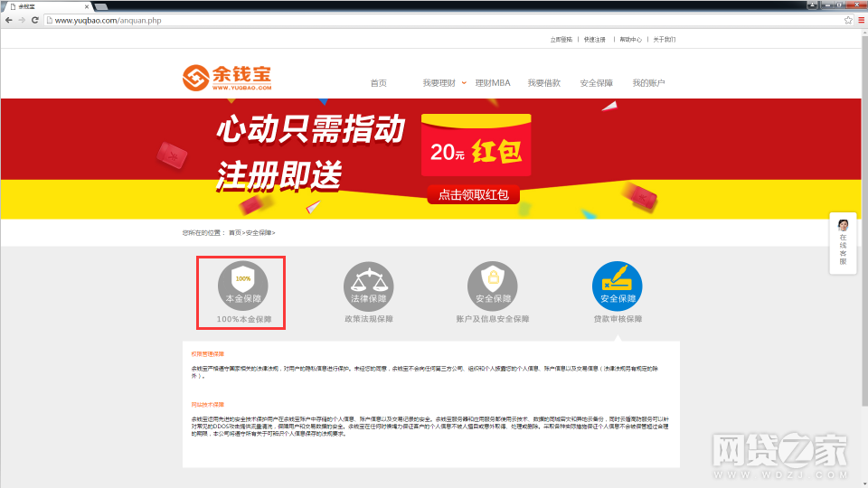
Task: Click the address bar URL field
Action: click(443, 20)
